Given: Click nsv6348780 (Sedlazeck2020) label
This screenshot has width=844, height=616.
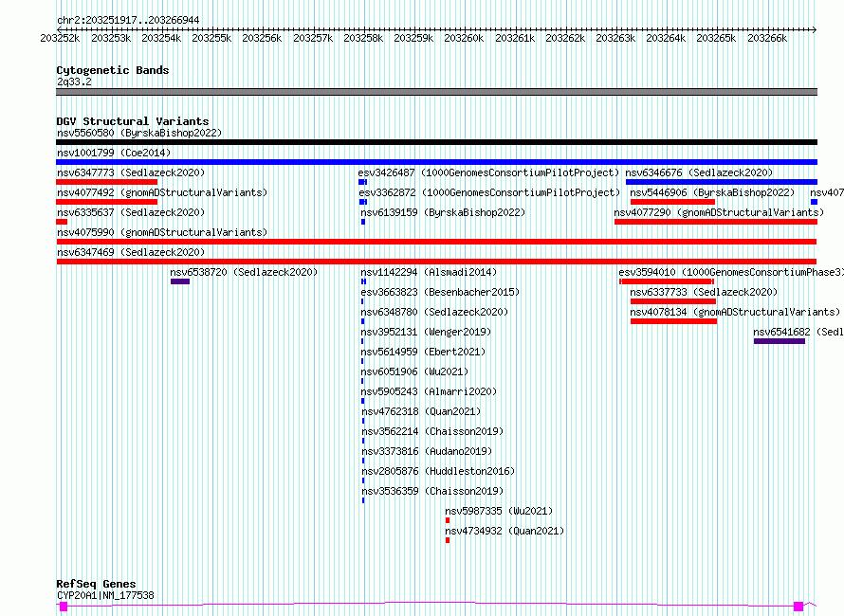Looking at the screenshot, I should coord(434,312).
